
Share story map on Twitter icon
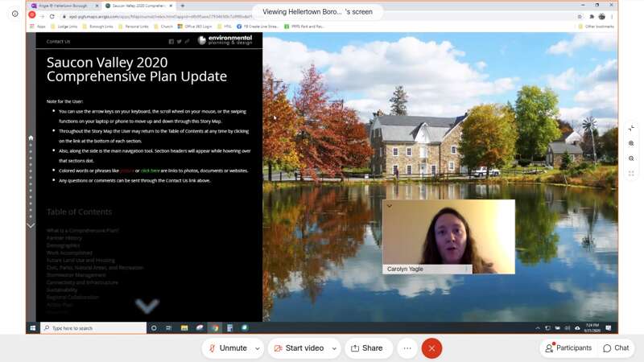click(x=179, y=42)
